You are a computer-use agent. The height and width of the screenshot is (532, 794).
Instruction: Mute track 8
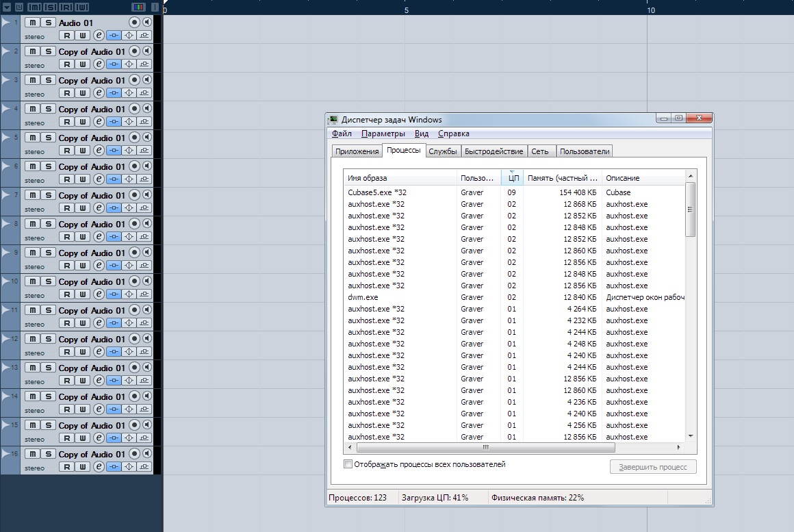click(32, 224)
